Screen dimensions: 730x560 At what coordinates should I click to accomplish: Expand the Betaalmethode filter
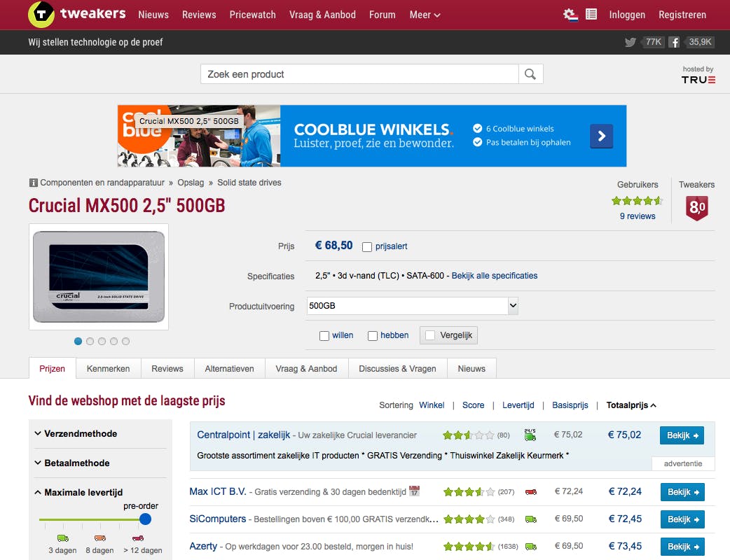point(73,463)
